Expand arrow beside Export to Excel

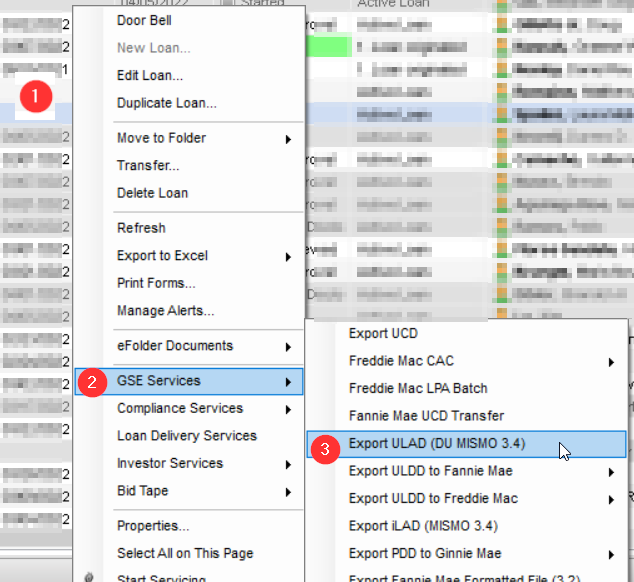coord(288,257)
